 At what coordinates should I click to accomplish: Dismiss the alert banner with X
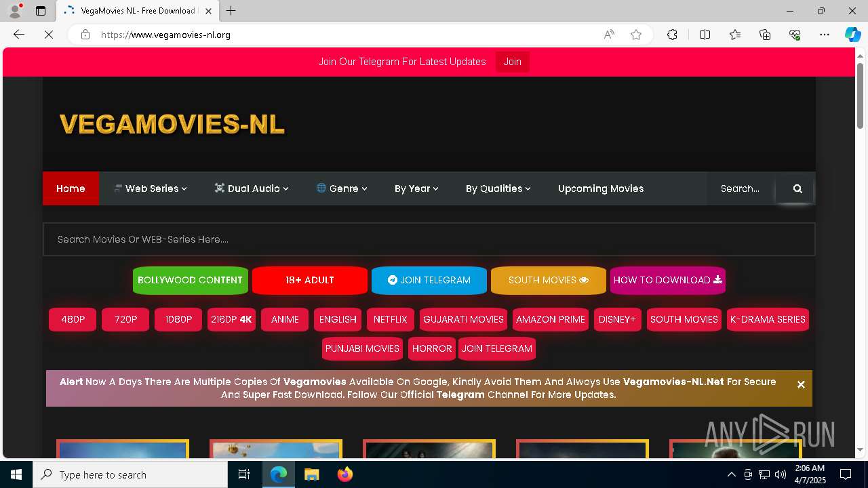point(801,384)
